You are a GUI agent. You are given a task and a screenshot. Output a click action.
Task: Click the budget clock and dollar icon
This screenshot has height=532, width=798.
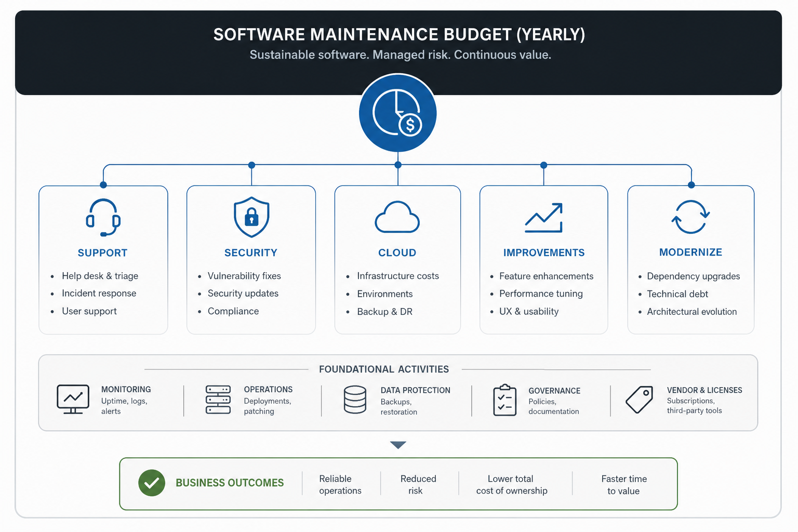[x=397, y=113]
